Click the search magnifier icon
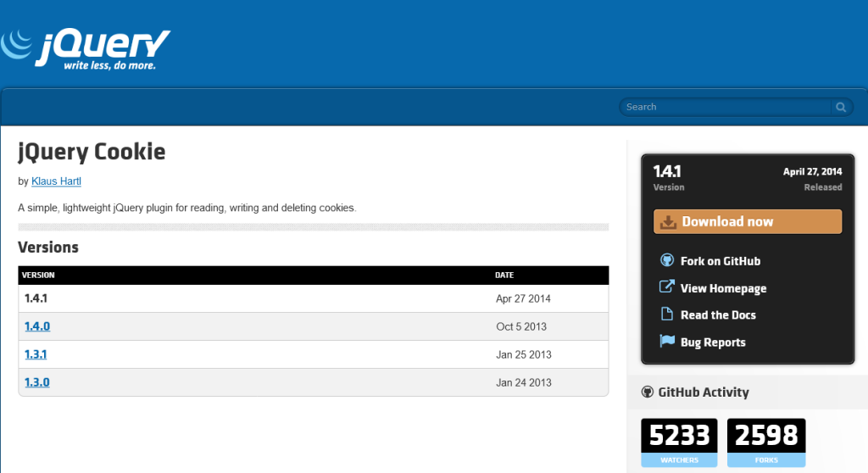The image size is (868, 473). (840, 107)
